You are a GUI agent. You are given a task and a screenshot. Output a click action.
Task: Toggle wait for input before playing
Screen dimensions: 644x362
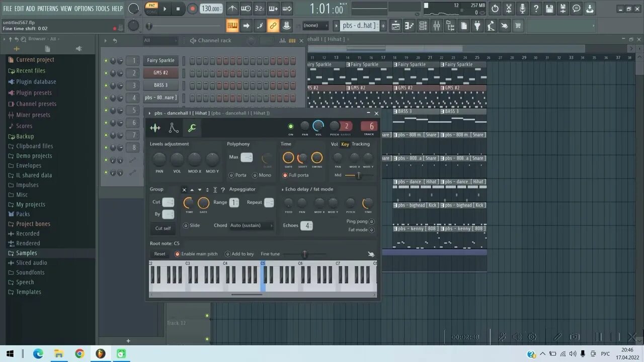pos(246,9)
